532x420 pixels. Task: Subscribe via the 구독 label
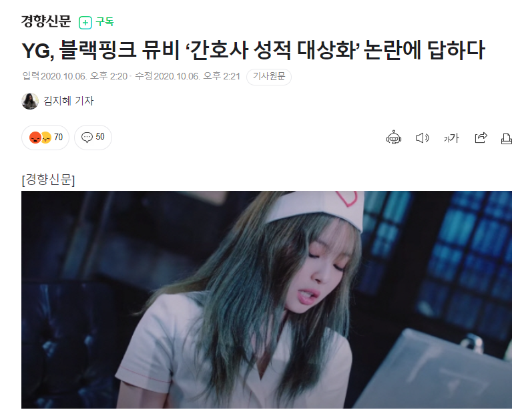click(x=105, y=22)
